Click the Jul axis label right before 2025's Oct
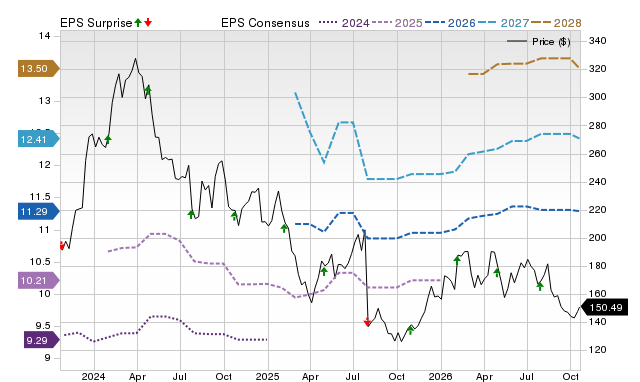This screenshot has height=382, width=640. point(353,376)
